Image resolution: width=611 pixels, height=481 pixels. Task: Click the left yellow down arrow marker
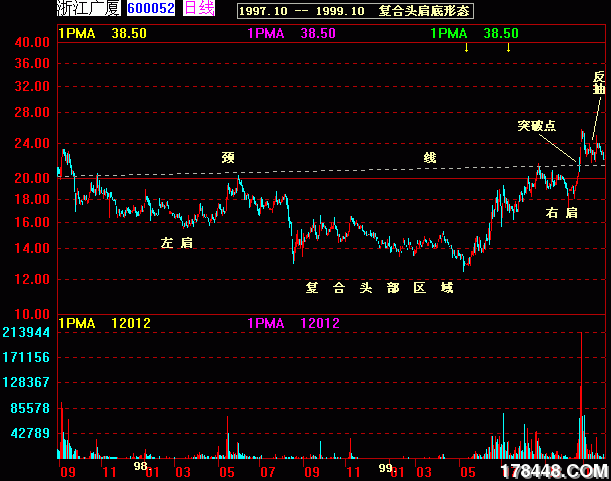point(465,48)
